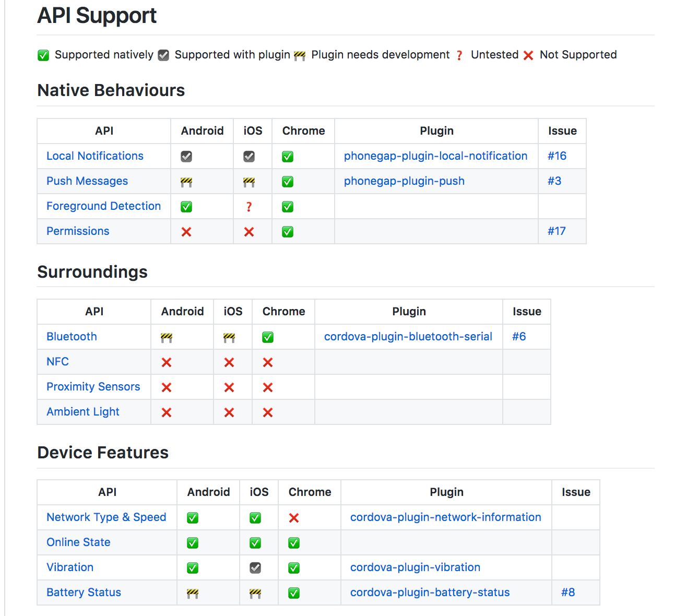
Task: Open the Proximity Sensors API link
Action: click(93, 387)
